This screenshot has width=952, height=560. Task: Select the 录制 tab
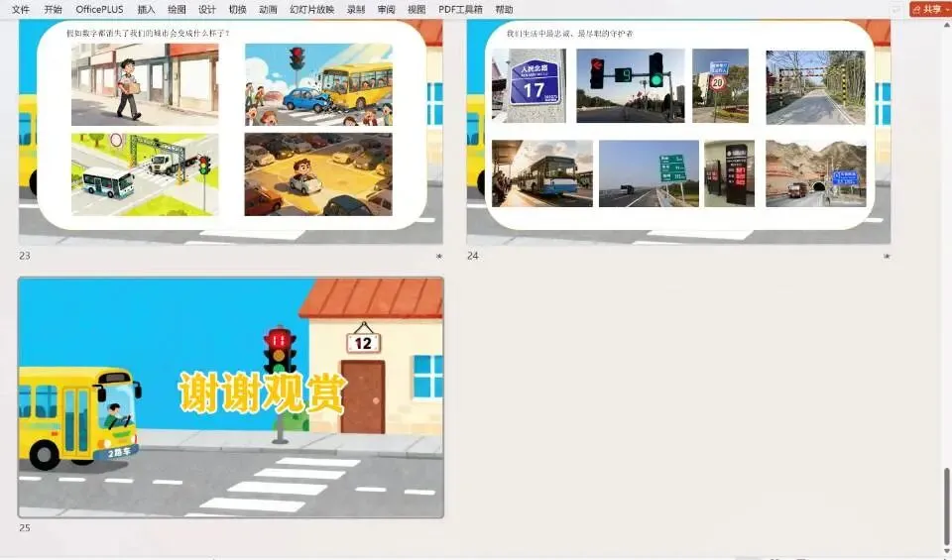click(356, 9)
